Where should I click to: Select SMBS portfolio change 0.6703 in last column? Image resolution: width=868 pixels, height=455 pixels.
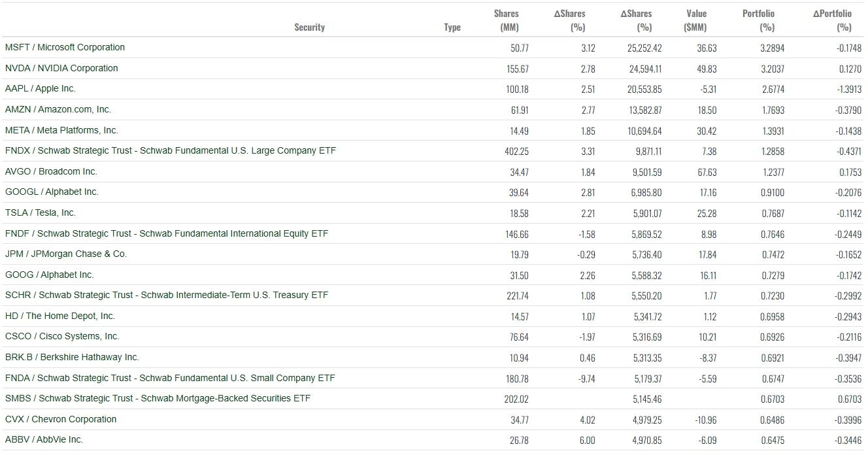point(850,399)
